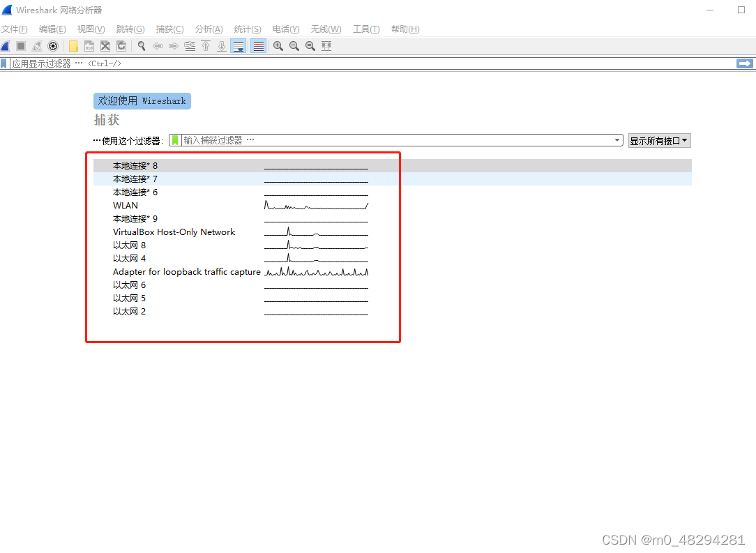Open the 帮助(H) menu
This screenshot has width=756, height=553.
405,29
